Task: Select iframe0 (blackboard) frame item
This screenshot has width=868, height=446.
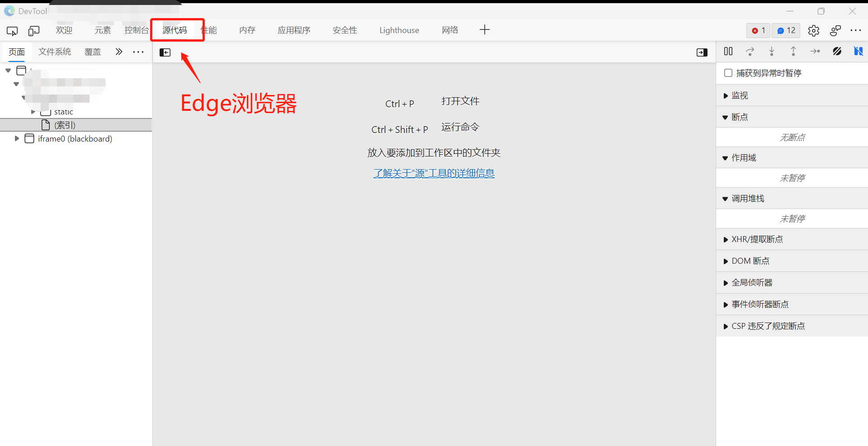Action: 75,138
